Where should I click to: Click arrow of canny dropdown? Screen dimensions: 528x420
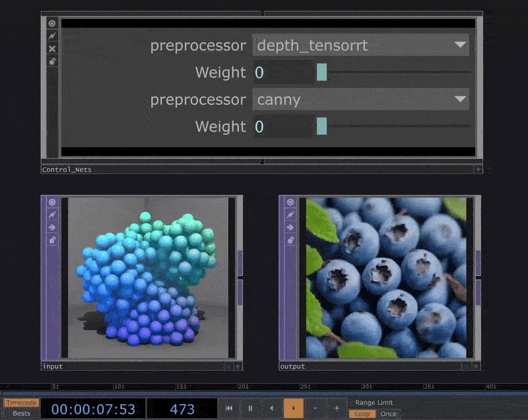460,98
